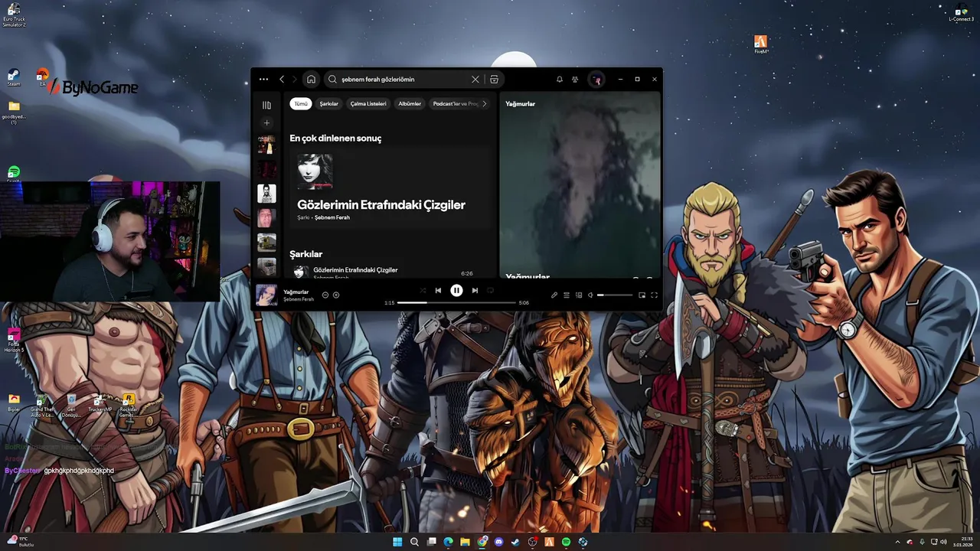
Task: Click inside the Spotify search input
Action: pos(403,79)
